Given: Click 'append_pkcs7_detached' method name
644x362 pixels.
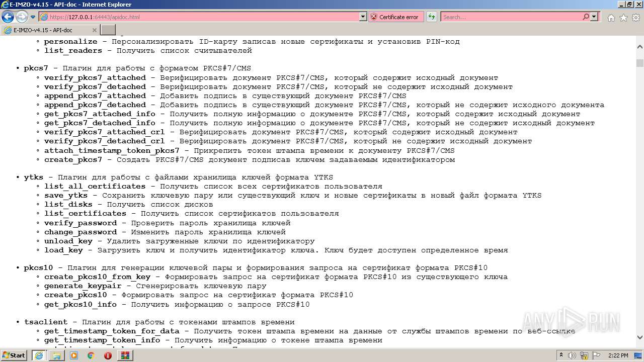Looking at the screenshot, I should point(95,105).
